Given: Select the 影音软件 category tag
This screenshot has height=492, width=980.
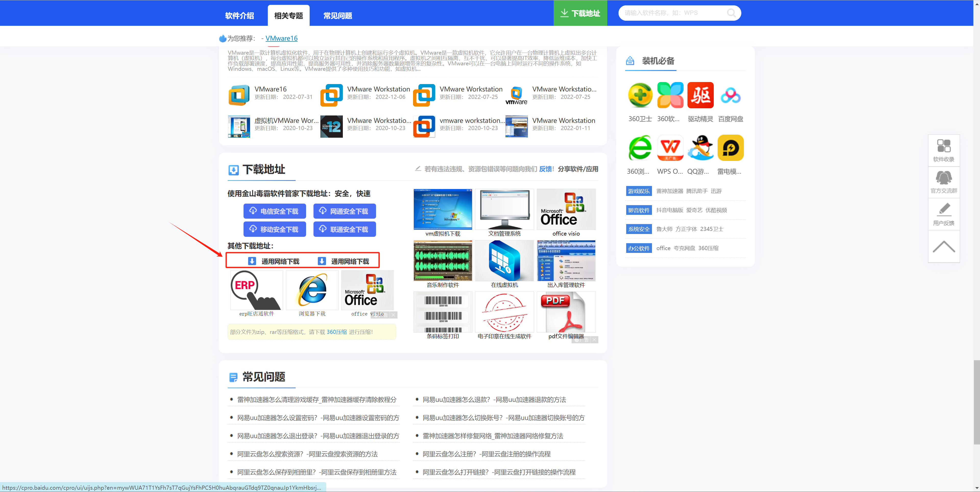Looking at the screenshot, I should (x=639, y=210).
